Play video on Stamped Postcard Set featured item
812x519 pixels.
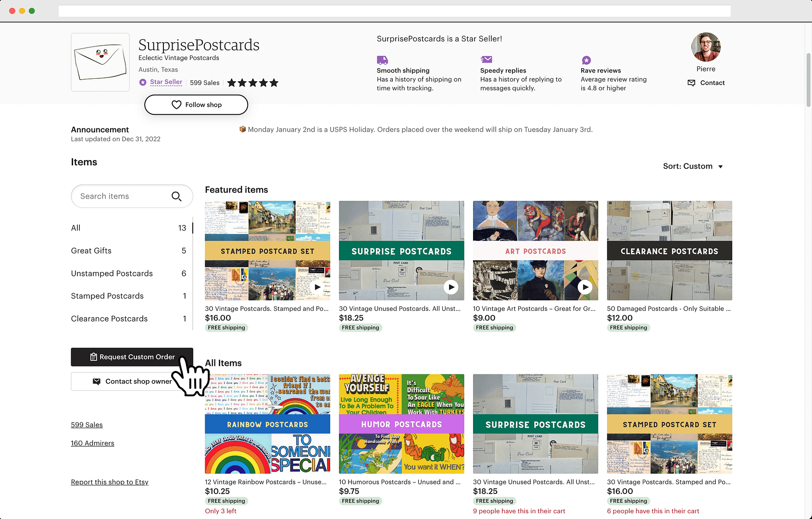[x=317, y=287]
